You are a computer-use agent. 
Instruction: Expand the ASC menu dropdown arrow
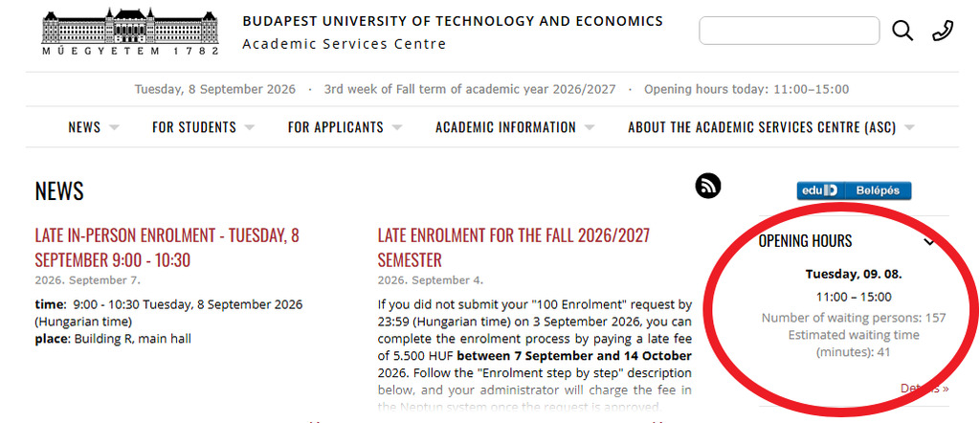coord(909,127)
